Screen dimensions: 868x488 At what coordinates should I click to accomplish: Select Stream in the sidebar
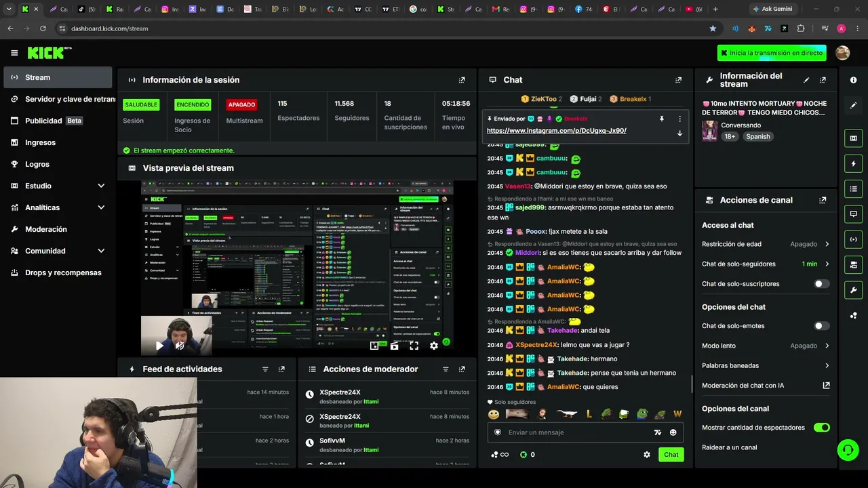pos(58,77)
